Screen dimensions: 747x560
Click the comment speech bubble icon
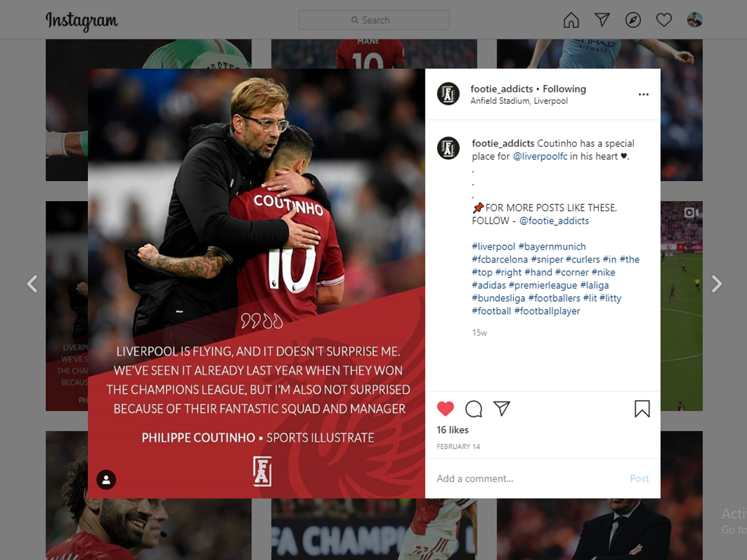coord(474,409)
